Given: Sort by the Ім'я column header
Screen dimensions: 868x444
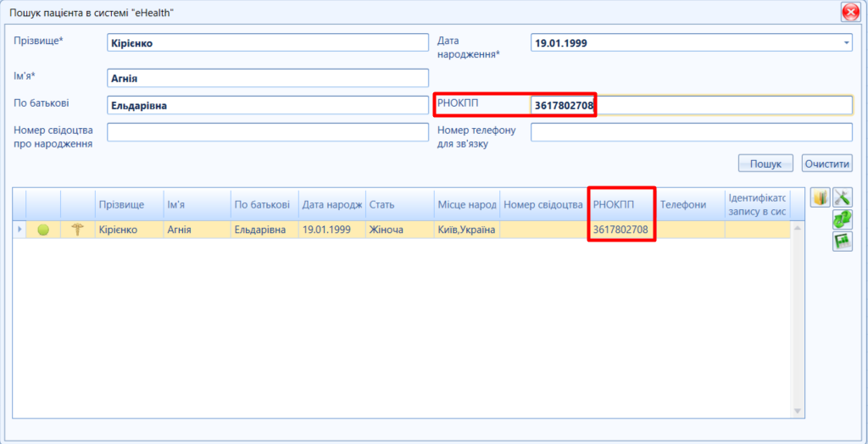Looking at the screenshot, I should 197,205.
